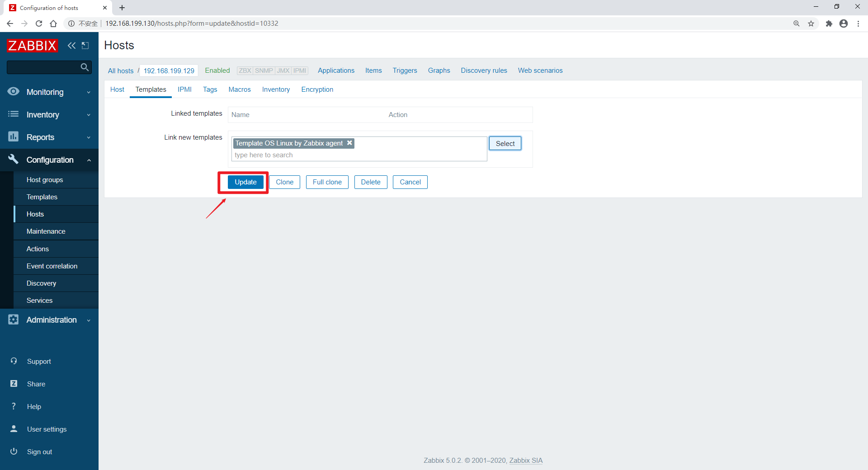Click the Sign out power icon

[14, 451]
